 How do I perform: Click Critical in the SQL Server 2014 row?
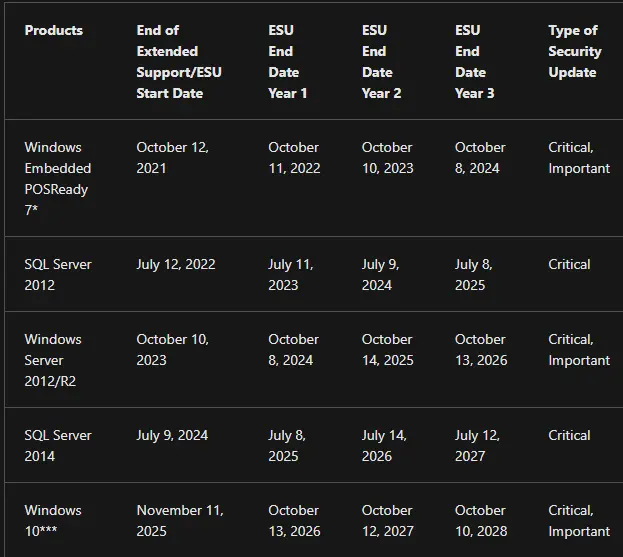coord(569,435)
